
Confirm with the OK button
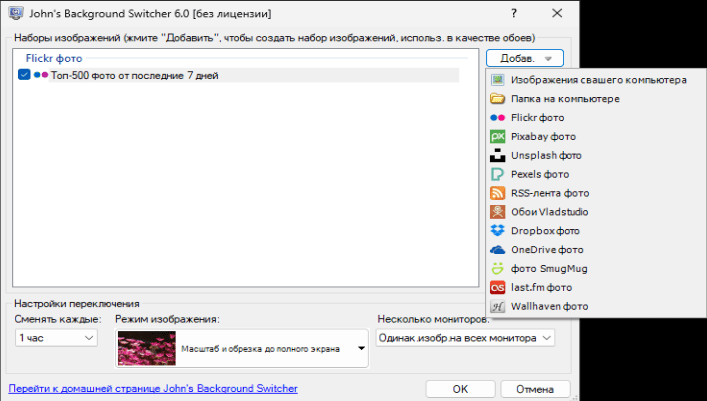click(460, 389)
